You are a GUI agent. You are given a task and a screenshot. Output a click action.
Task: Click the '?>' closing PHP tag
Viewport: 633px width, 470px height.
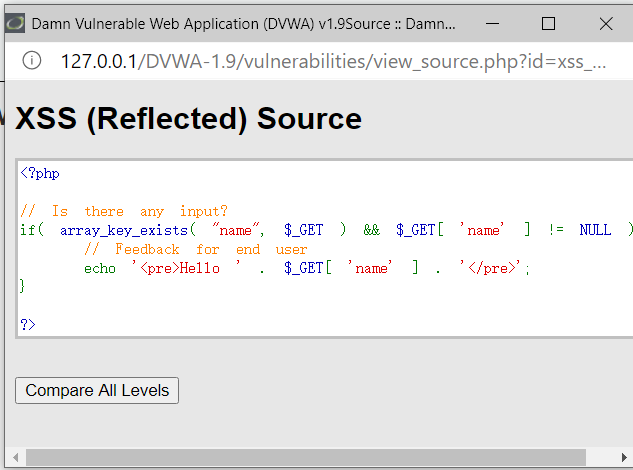click(28, 324)
